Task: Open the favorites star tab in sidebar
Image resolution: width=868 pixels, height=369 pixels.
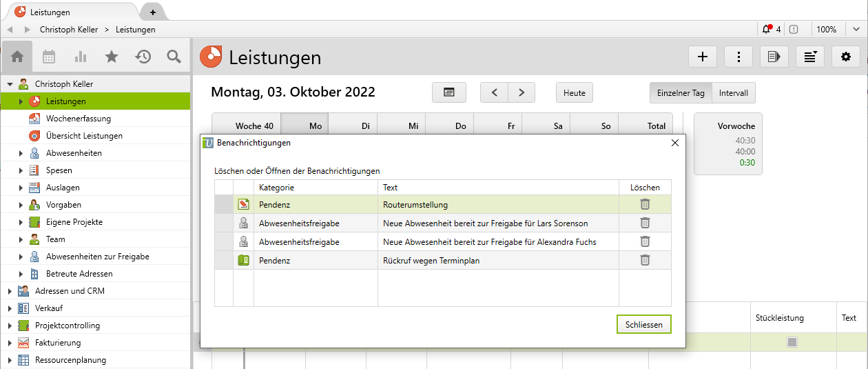Action: point(112,57)
